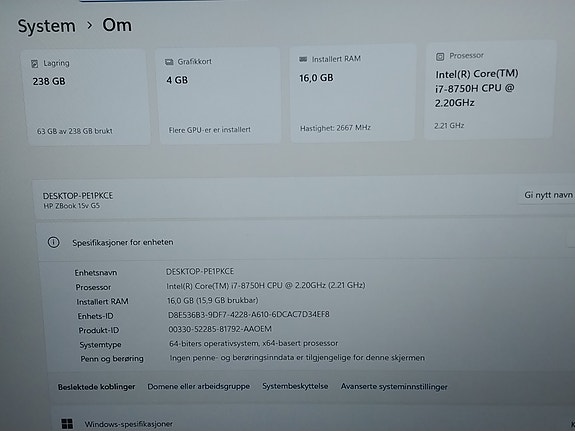
Task: Click the Enhets-ID row label
Action: pos(95,316)
